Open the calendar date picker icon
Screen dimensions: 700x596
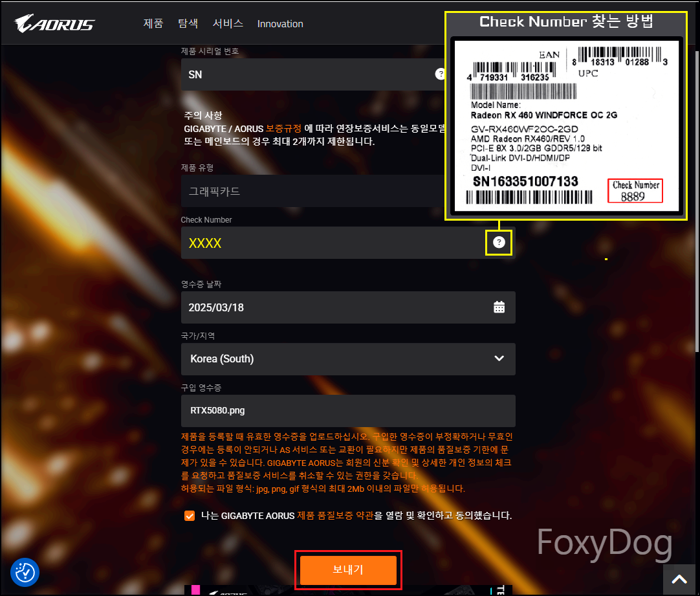(x=499, y=307)
